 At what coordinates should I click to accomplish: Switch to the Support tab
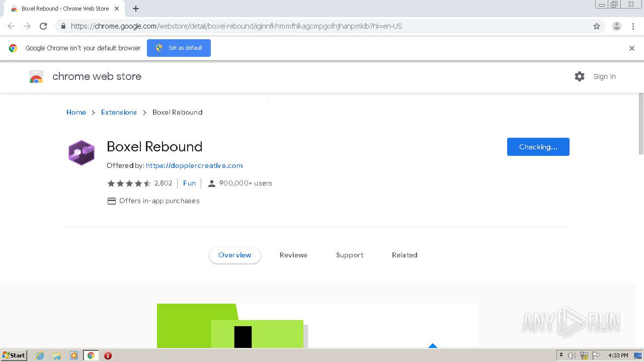click(350, 255)
